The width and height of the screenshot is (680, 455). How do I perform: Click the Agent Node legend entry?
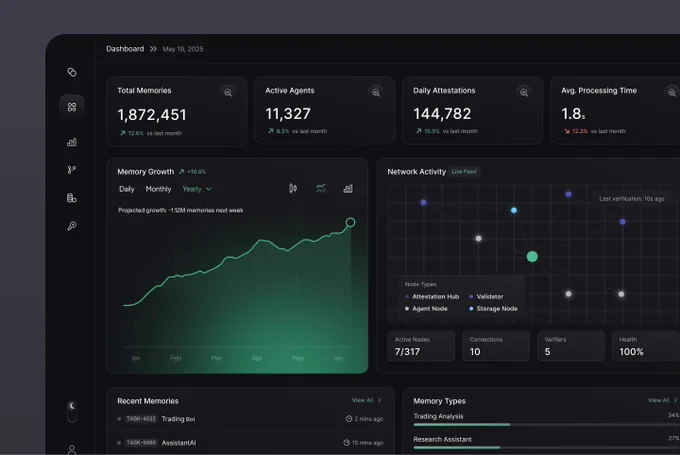point(426,309)
